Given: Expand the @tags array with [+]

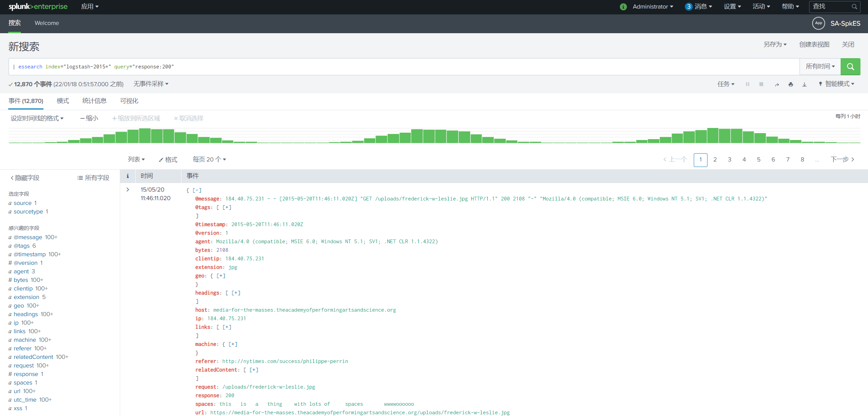Looking at the screenshot, I should point(227,207).
